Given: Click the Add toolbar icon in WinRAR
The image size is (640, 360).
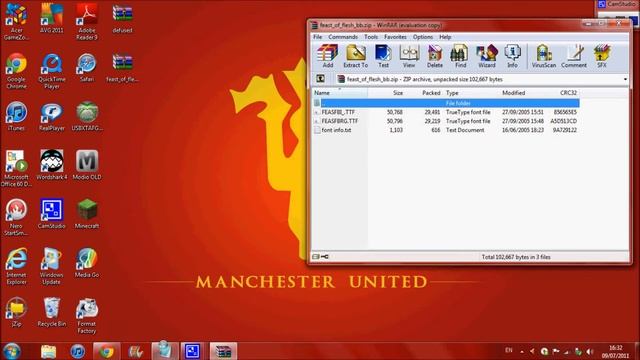Looking at the screenshot, I should pos(328,56).
